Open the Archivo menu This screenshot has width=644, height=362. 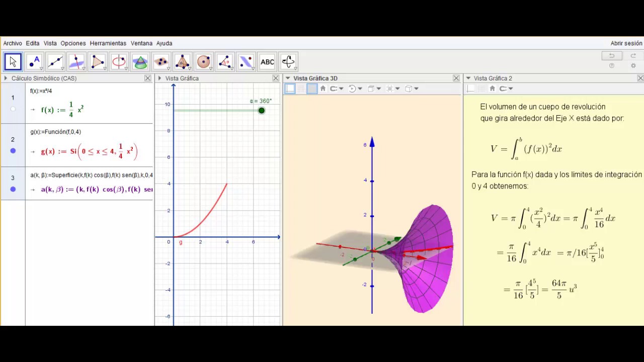(13, 43)
